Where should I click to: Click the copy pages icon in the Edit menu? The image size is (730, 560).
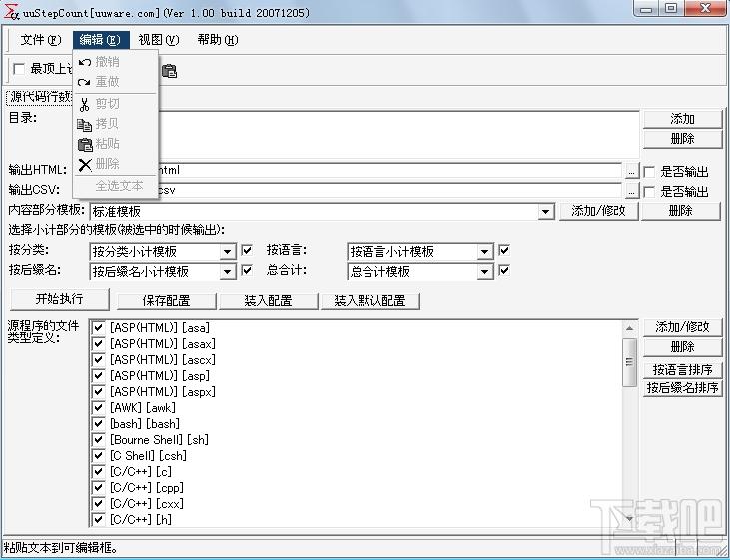[x=84, y=125]
